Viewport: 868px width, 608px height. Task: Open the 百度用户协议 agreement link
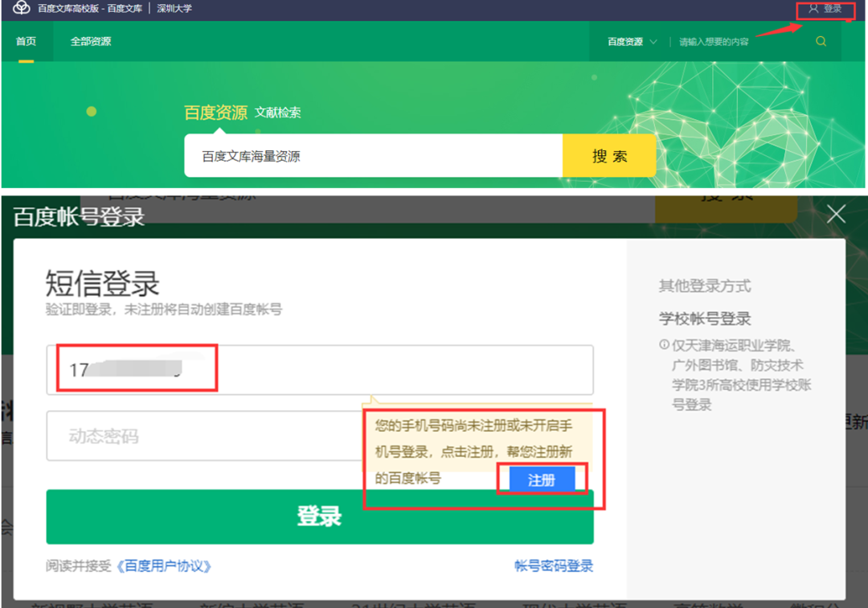(164, 566)
